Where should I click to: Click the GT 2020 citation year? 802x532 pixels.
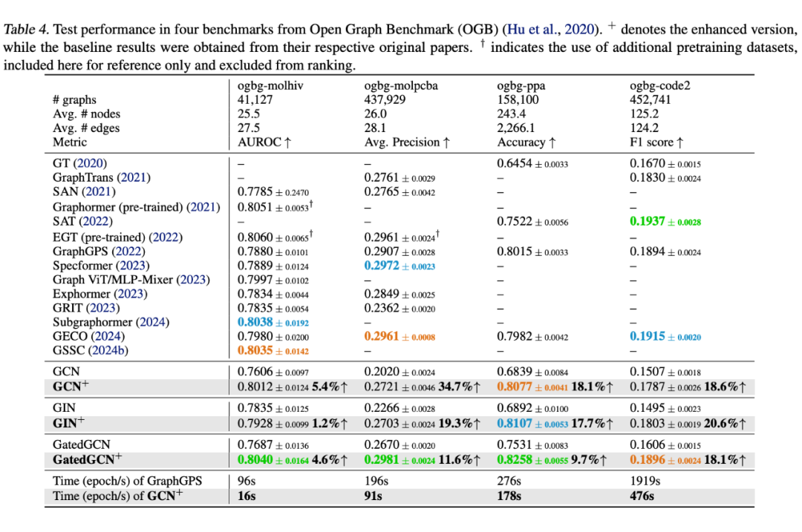(x=90, y=163)
